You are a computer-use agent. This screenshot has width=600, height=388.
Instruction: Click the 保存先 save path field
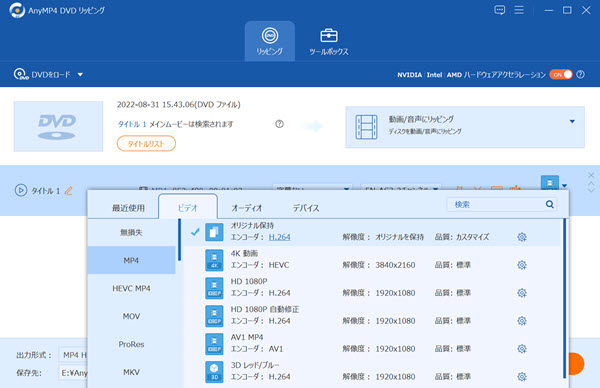73,373
